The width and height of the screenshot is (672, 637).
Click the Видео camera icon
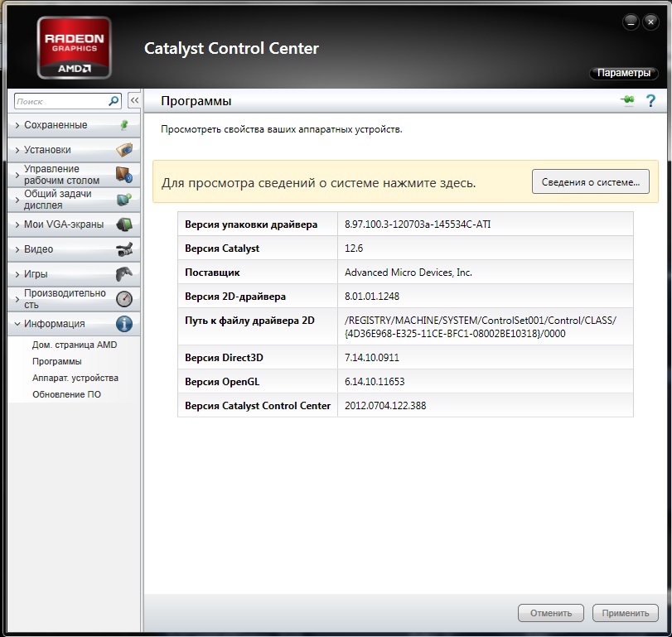tap(124, 249)
